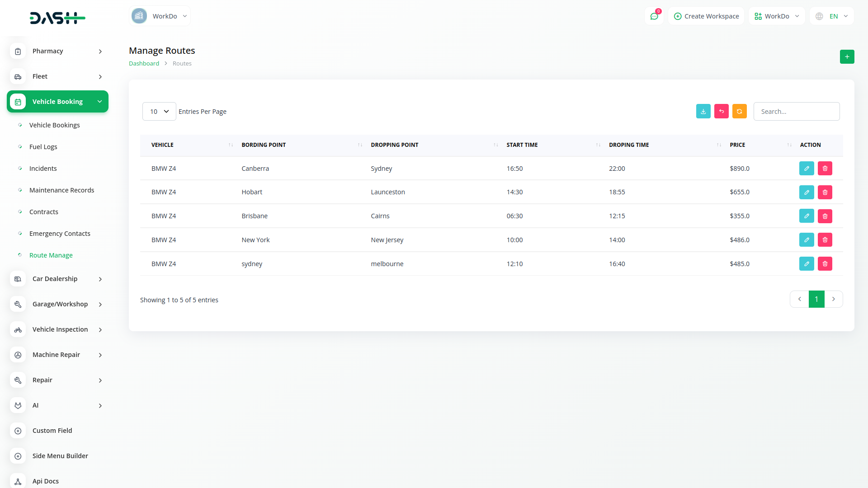Sort table by Price column
Screen dimensions: 868x488
(x=737, y=145)
